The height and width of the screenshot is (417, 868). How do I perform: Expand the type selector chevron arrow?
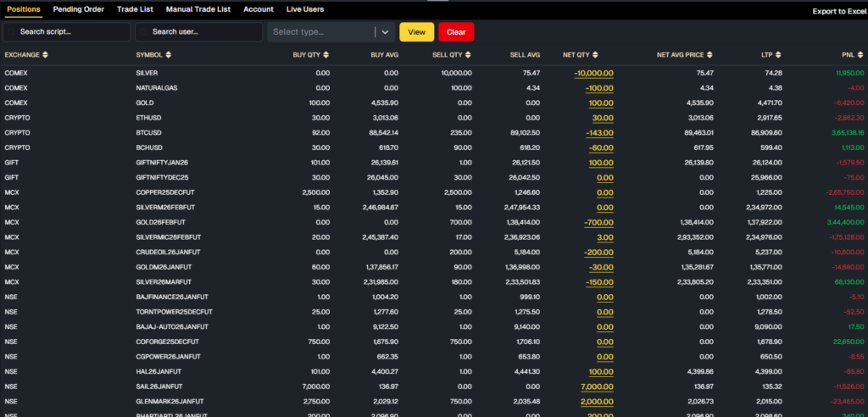tap(385, 32)
